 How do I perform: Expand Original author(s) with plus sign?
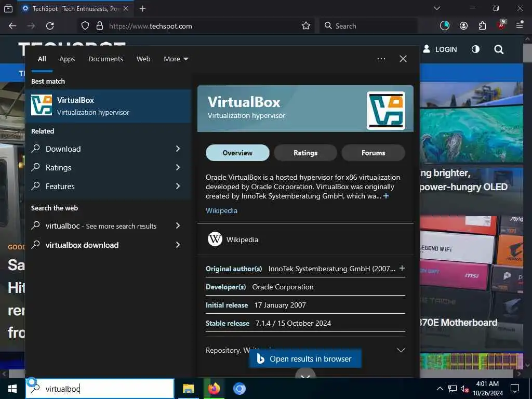(x=402, y=268)
